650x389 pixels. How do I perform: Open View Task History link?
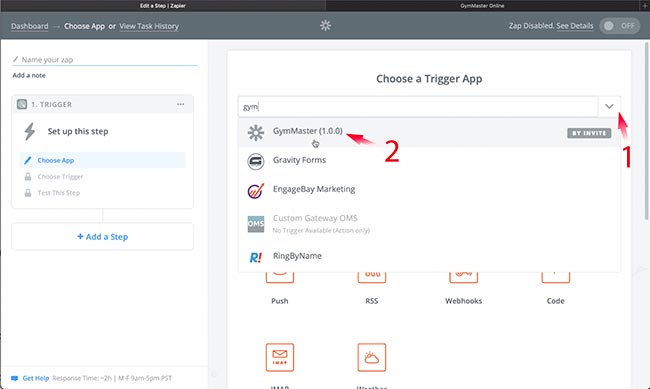click(x=149, y=26)
